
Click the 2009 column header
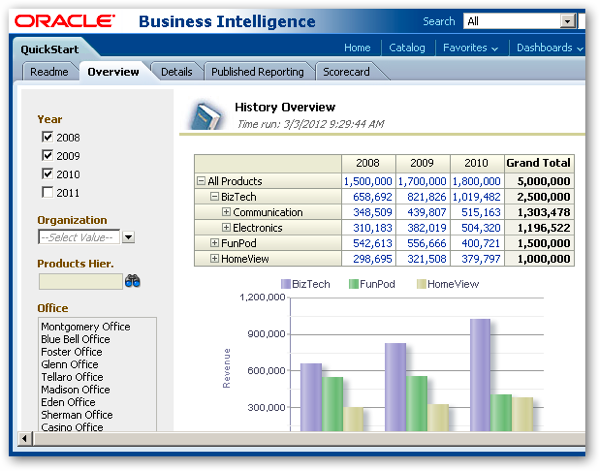pyautogui.click(x=422, y=163)
